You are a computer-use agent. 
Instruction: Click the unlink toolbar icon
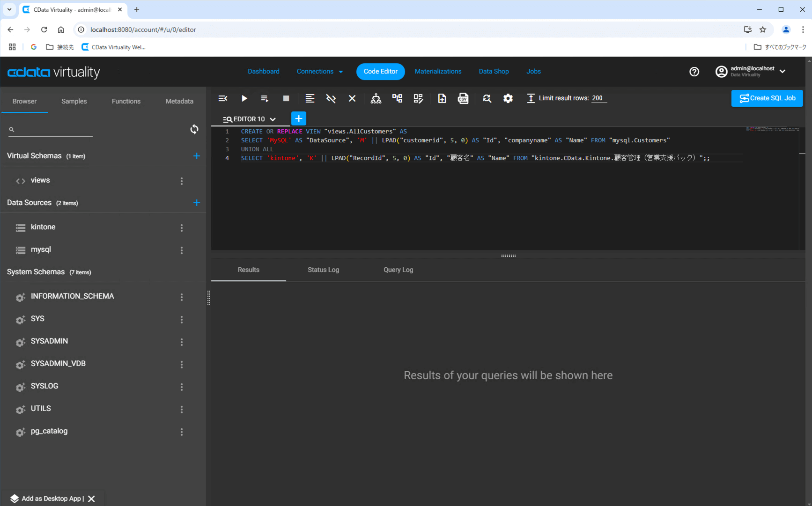click(x=331, y=98)
